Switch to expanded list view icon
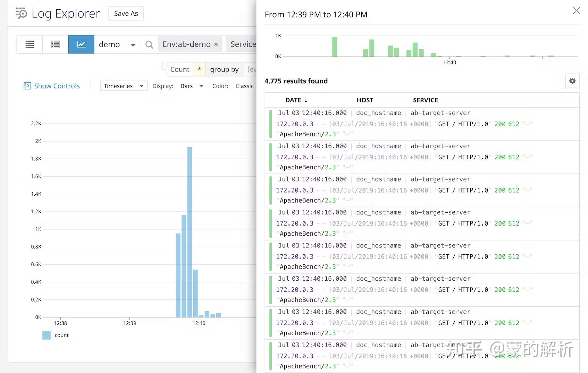 click(x=56, y=44)
